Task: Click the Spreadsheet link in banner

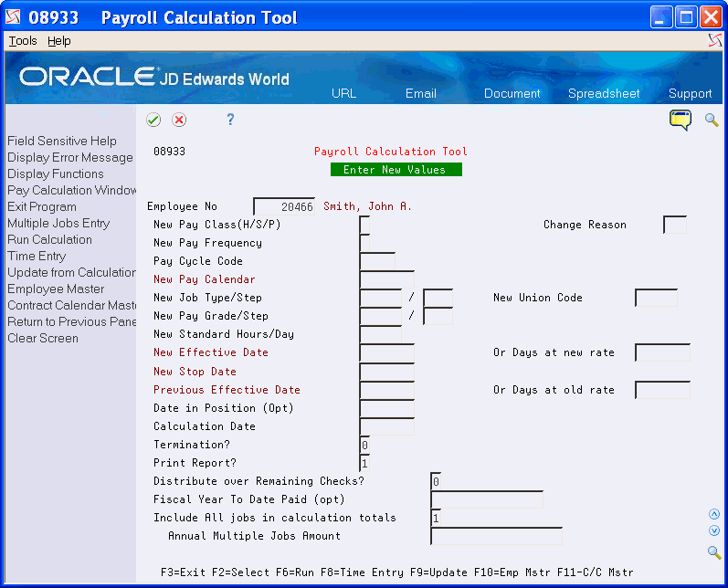Action: pyautogui.click(x=604, y=93)
